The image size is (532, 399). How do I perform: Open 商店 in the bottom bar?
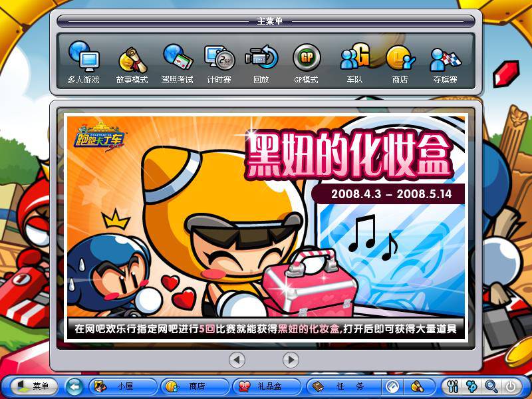click(x=195, y=386)
